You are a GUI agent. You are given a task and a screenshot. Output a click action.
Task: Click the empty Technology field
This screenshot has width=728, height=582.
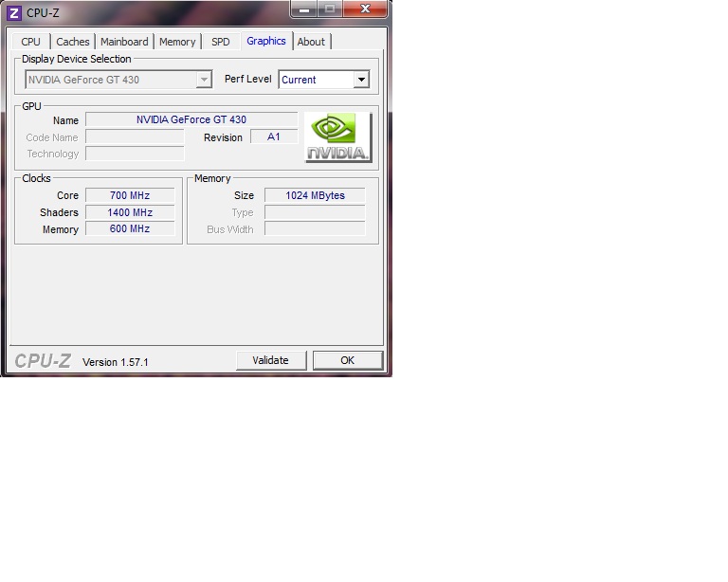click(x=135, y=154)
